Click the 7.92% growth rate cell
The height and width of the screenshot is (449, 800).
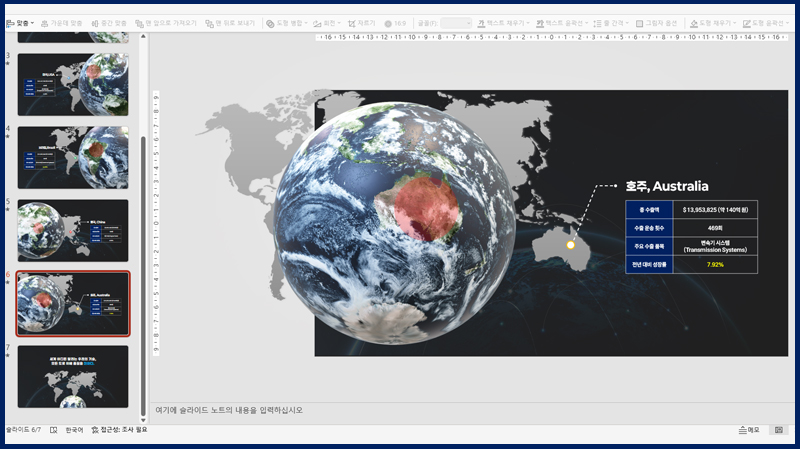[x=715, y=265]
